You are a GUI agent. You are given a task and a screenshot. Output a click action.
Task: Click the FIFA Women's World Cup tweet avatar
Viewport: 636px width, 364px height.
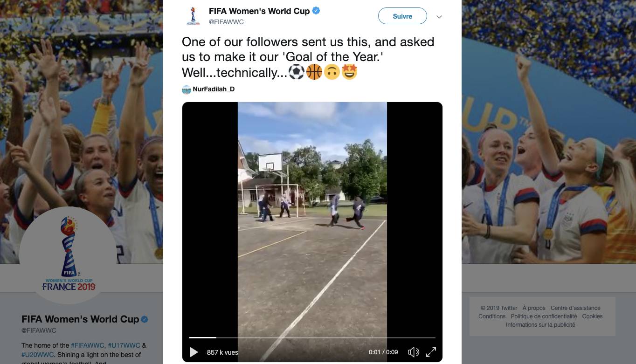tap(193, 16)
